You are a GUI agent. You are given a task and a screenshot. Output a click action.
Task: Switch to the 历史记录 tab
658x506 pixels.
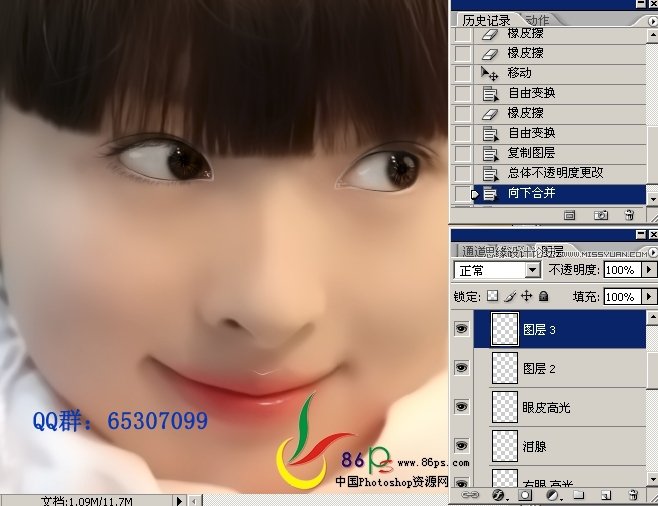click(x=487, y=20)
